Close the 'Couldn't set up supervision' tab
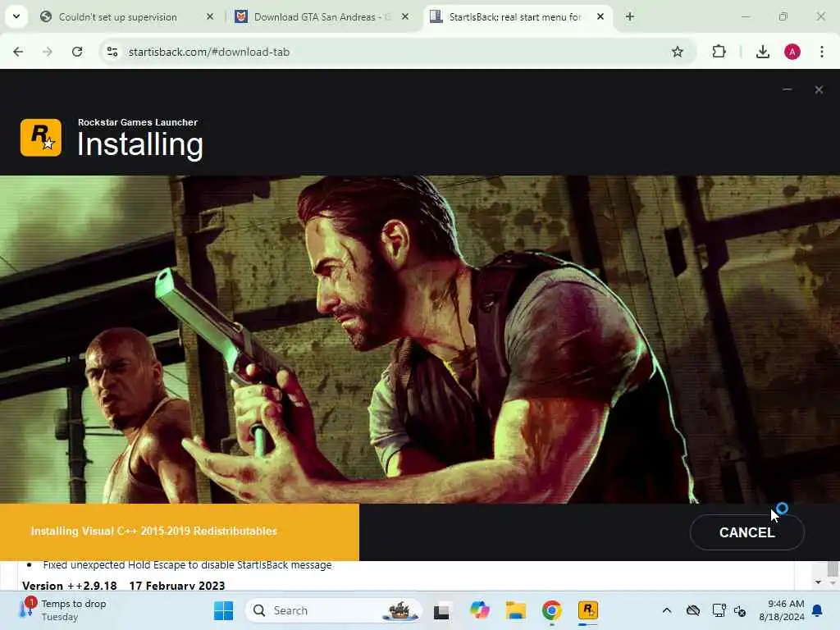This screenshot has width=840, height=630. (x=210, y=16)
